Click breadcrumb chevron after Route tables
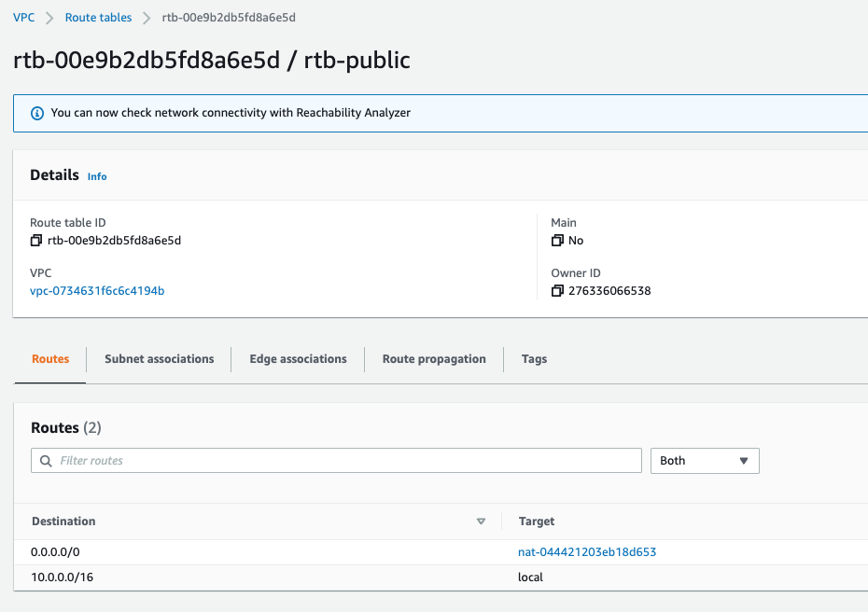The width and height of the screenshot is (868, 612). pos(147,18)
